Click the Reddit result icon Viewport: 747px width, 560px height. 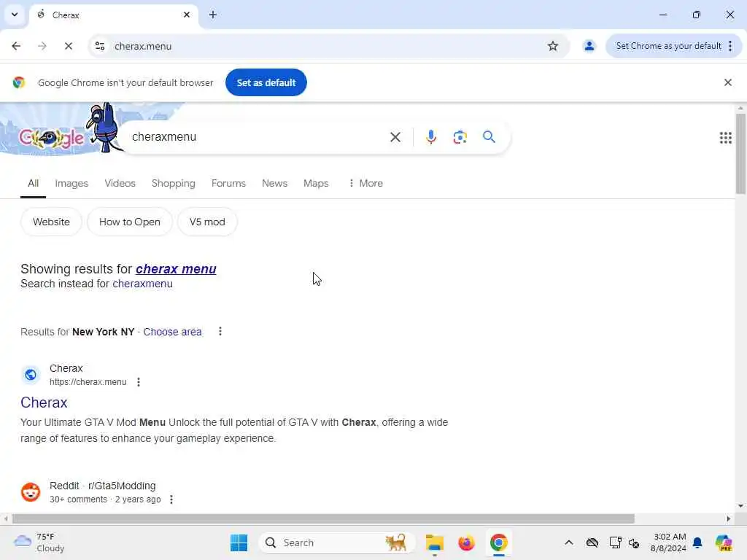coord(31,492)
